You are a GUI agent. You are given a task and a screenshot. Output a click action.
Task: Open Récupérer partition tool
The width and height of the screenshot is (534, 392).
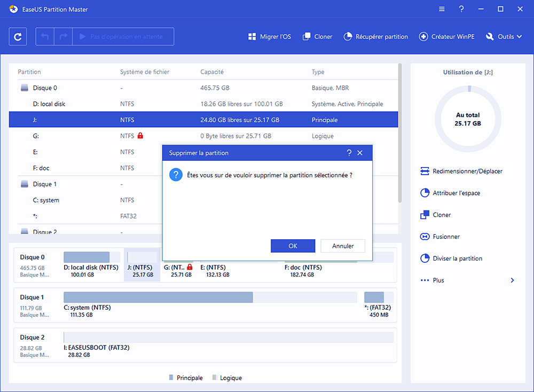[375, 36]
